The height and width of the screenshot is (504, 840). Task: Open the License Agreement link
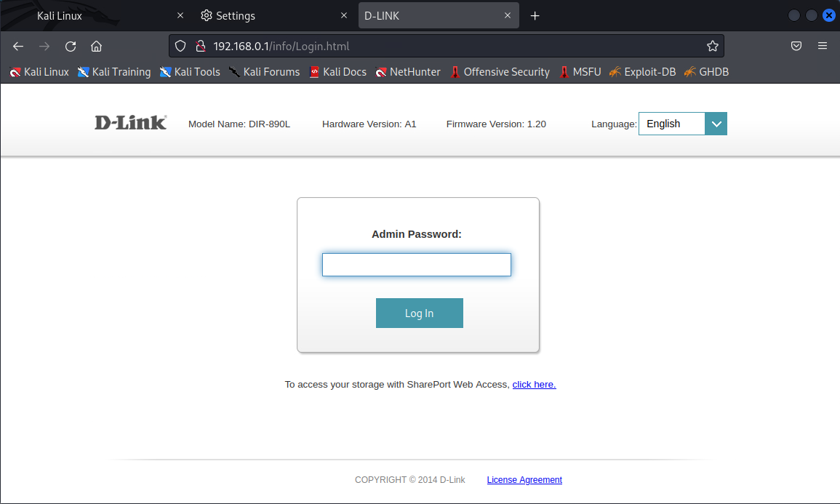[x=524, y=480]
